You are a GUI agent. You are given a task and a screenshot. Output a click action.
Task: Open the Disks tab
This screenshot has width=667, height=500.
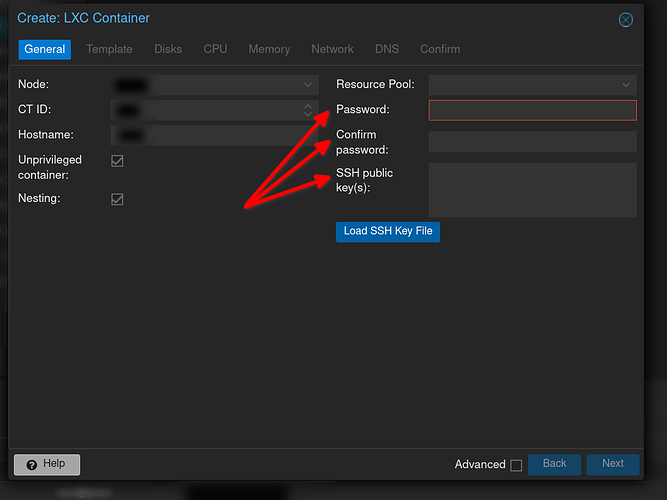(x=168, y=49)
